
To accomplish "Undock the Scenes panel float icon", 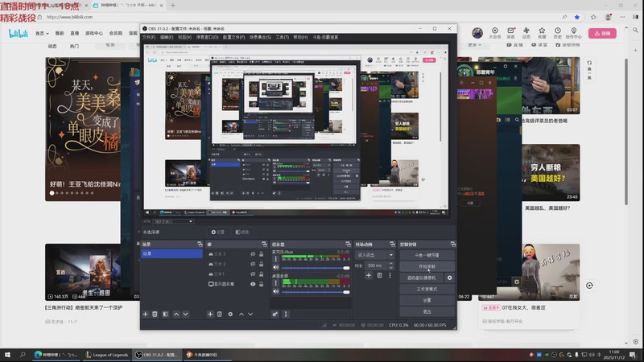I will 200,245.
